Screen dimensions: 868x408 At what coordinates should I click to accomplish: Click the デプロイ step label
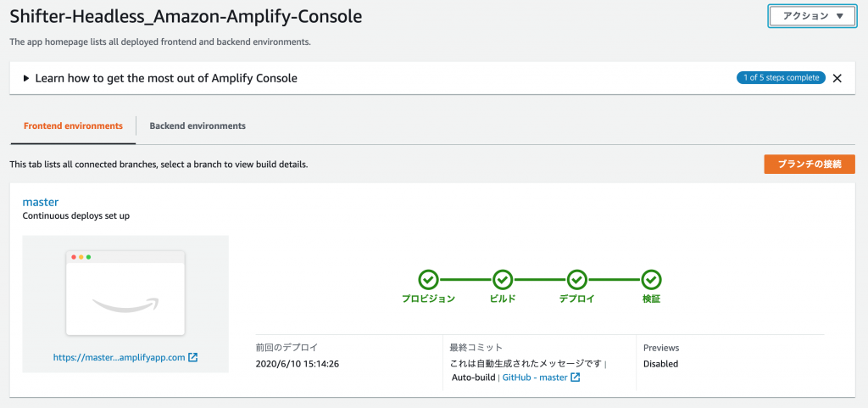tap(576, 299)
